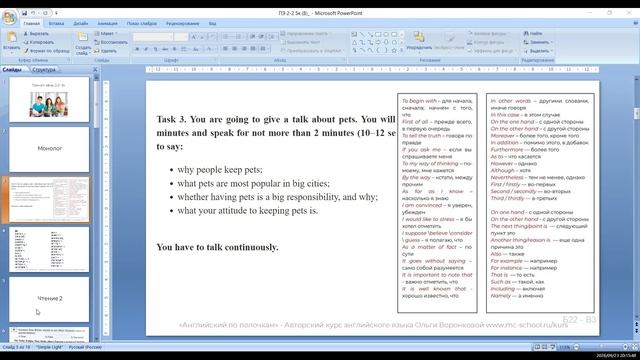The height and width of the screenshot is (360, 640).
Task: Close the slides thumbnail pane
Action: coord(95,70)
